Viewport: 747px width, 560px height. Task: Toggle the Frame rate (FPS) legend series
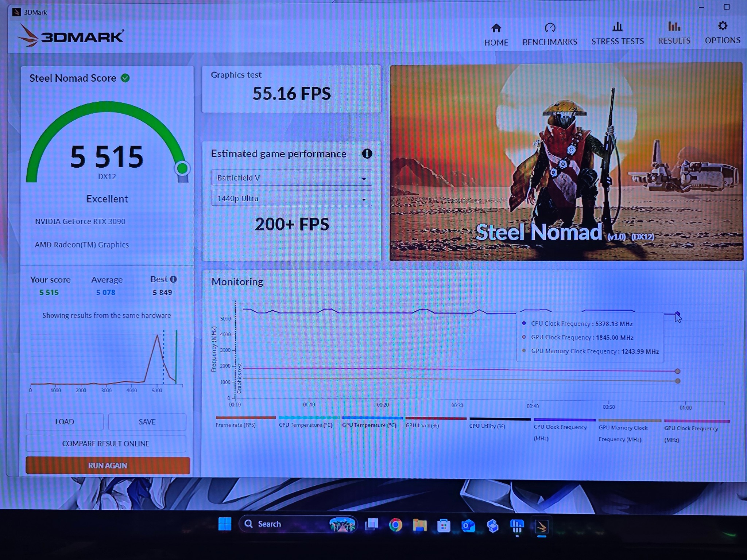tap(245, 421)
